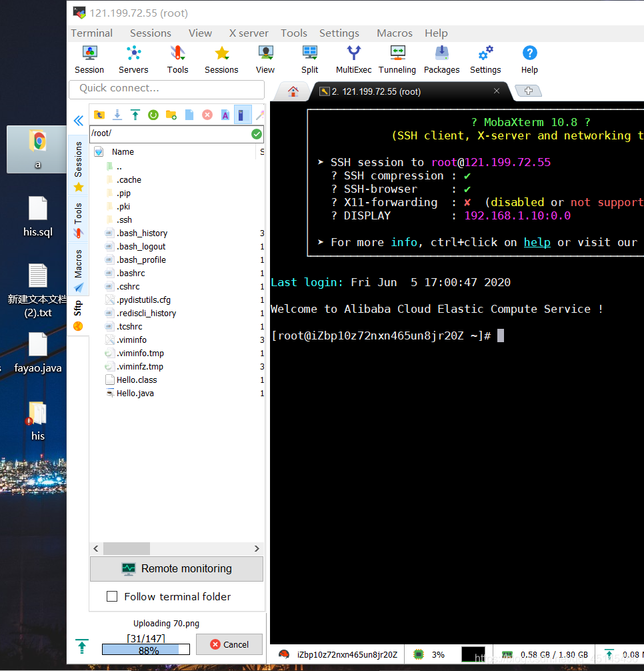Download selected files in SFTP panel
This screenshot has height=671, width=644.
(117, 115)
